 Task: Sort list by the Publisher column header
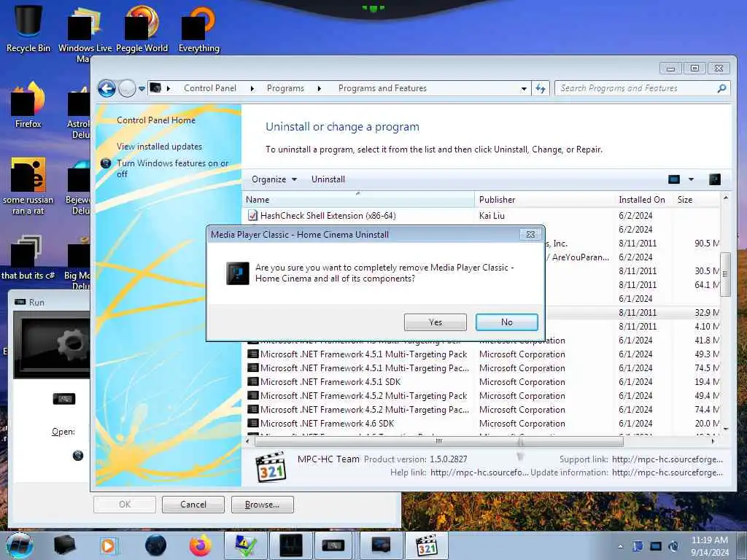[544, 200]
